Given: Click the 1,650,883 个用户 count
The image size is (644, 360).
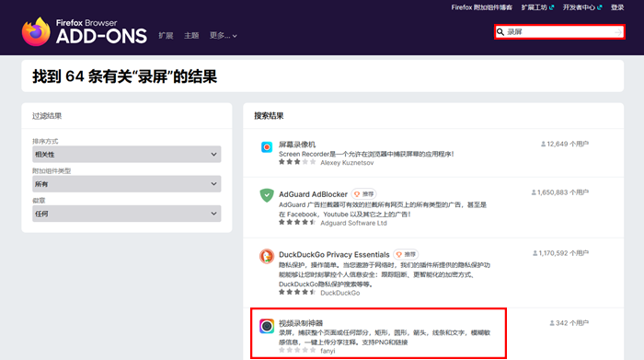Looking at the screenshot, I should click(559, 192).
